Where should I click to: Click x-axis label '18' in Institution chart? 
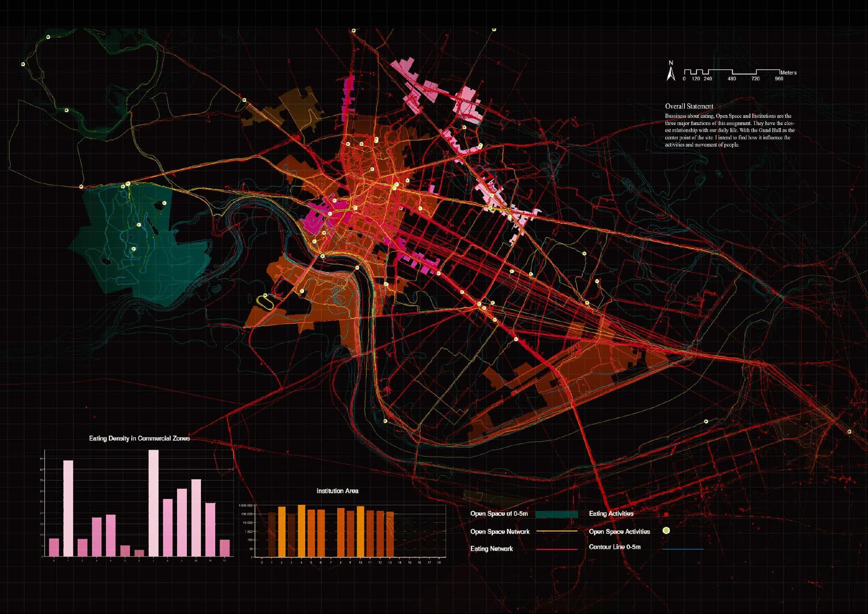pyautogui.click(x=439, y=563)
